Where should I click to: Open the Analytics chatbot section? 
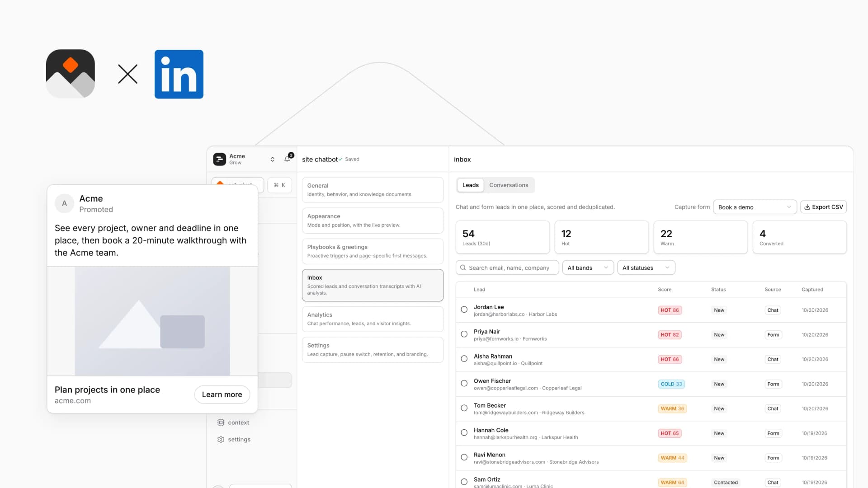pyautogui.click(x=373, y=319)
